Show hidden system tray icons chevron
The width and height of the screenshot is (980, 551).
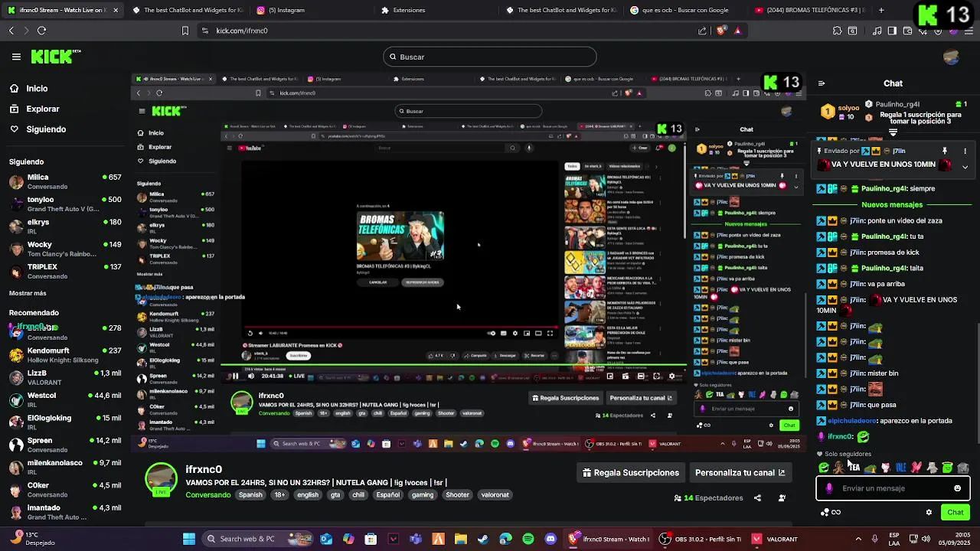[860, 539]
